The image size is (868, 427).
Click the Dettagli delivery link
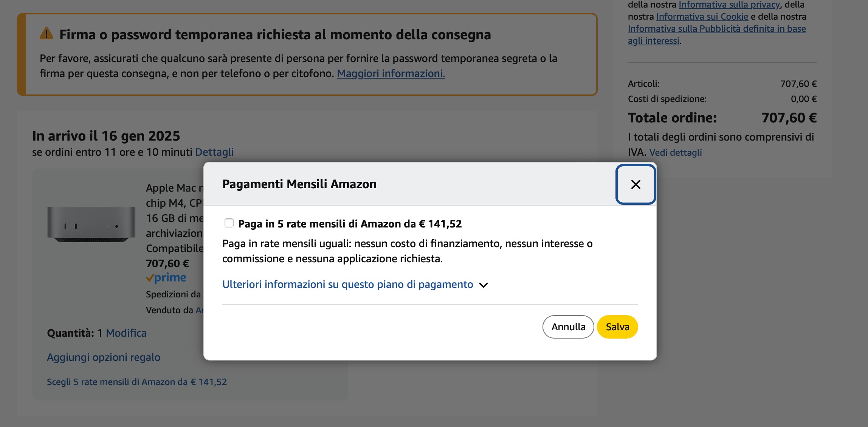point(214,152)
